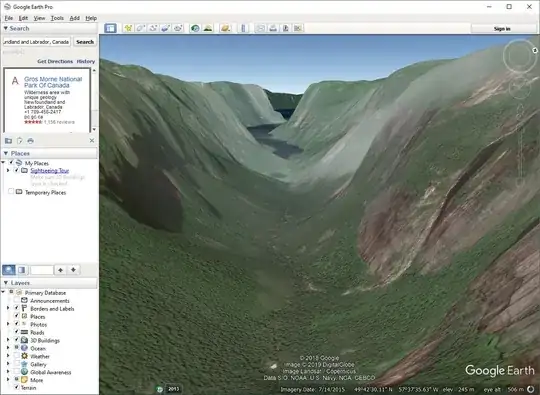This screenshot has width=540, height=395.
Task: Open the View menu
Action: pos(39,18)
